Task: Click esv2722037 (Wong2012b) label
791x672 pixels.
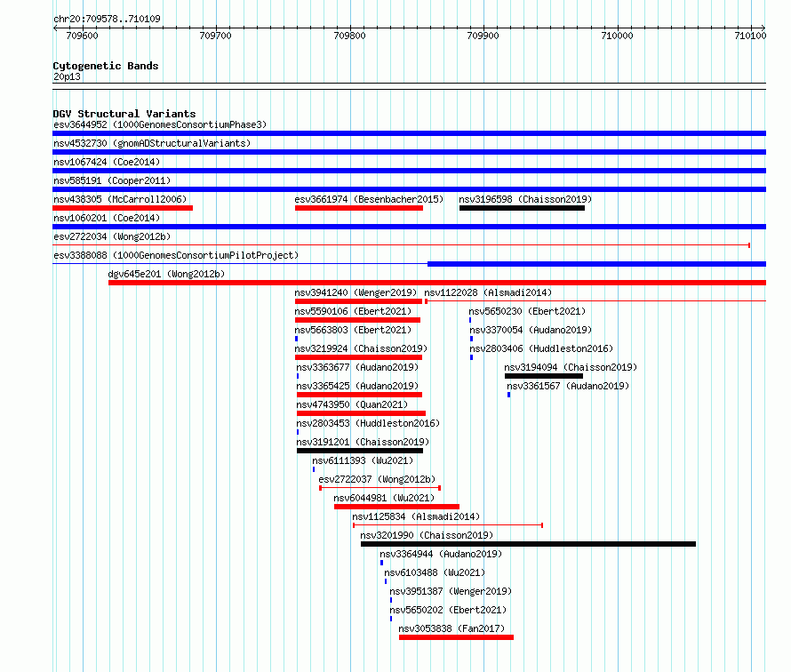Action: coord(377,479)
